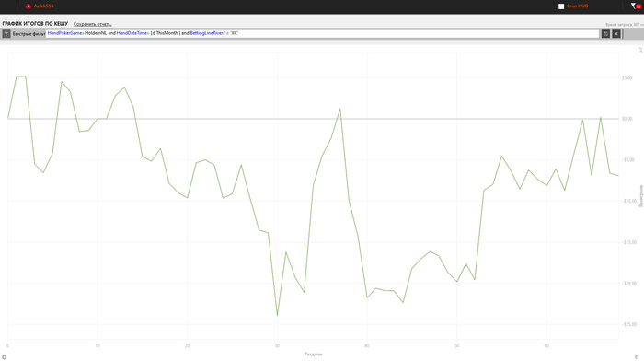Click inside the filter expression field
The image size is (644, 361).
pos(322,33)
